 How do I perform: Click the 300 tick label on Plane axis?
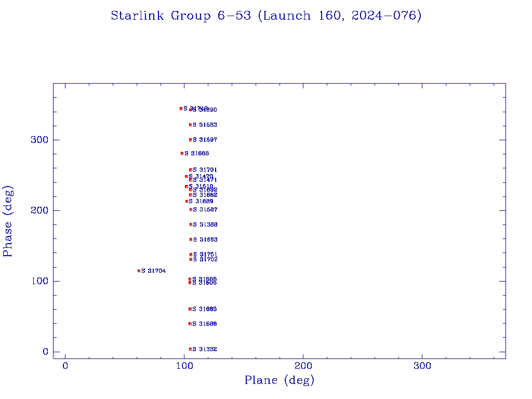[x=422, y=366]
